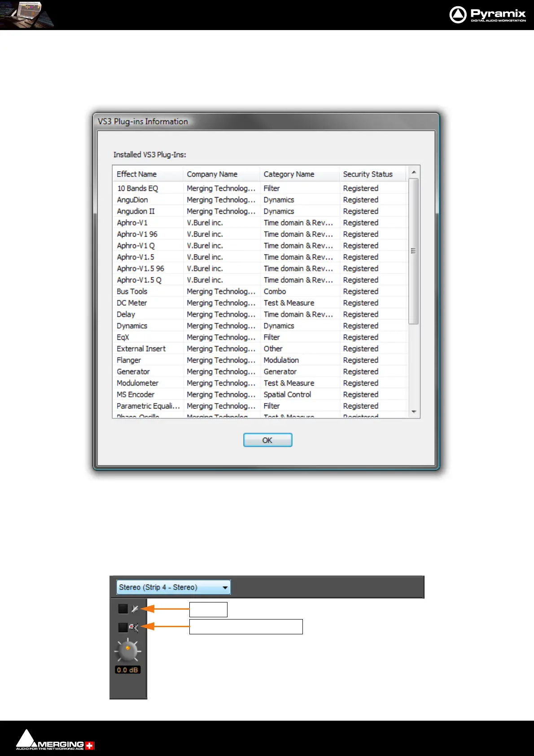Select the Dynamics effect name row
The height and width of the screenshot is (756, 534).
click(260, 325)
